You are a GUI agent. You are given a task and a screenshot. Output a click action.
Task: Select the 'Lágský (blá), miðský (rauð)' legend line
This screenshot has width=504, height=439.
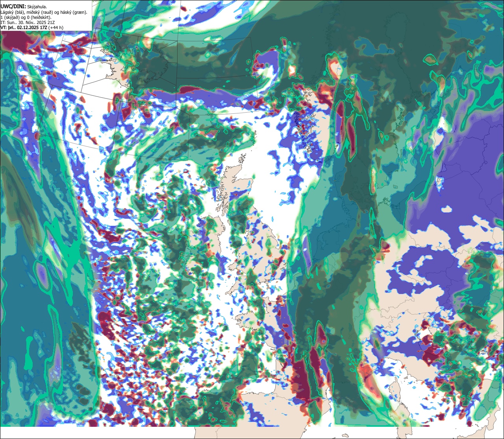coord(44,12)
